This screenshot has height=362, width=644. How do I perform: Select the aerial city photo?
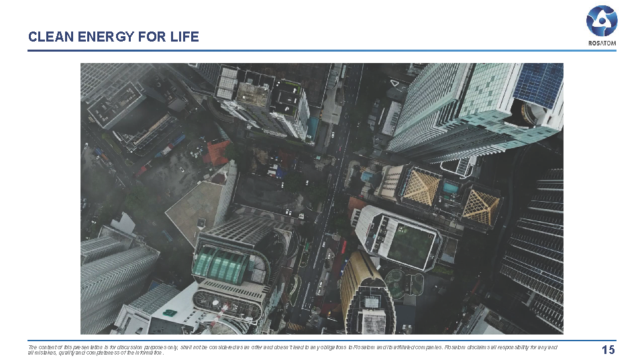[x=321, y=198]
